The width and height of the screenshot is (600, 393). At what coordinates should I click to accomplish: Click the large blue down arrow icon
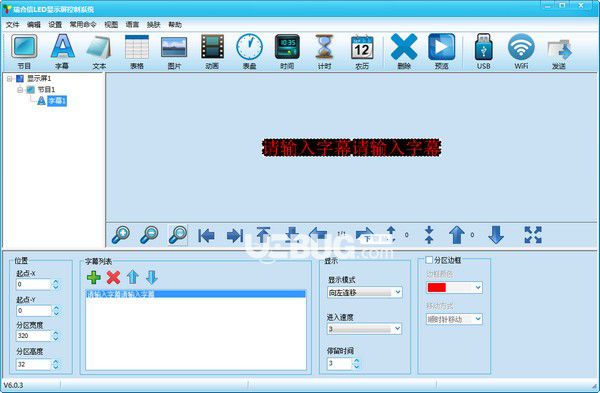tap(496, 235)
